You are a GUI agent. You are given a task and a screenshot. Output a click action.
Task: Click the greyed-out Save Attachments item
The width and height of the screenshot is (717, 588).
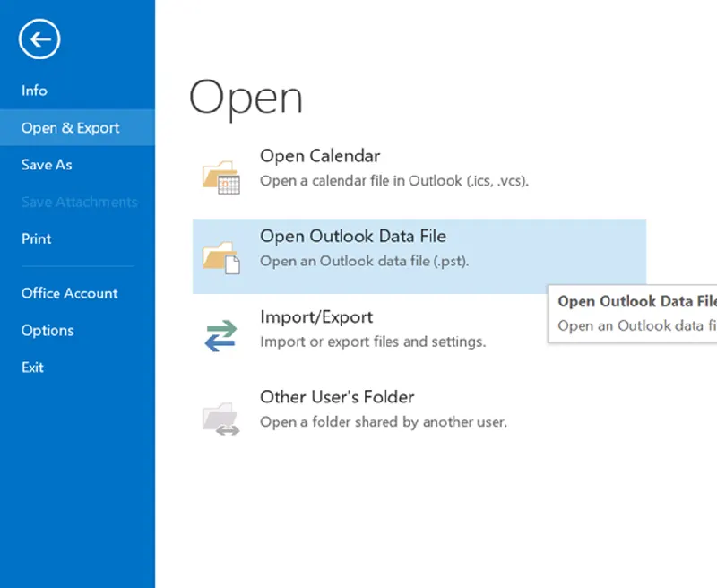(x=79, y=203)
